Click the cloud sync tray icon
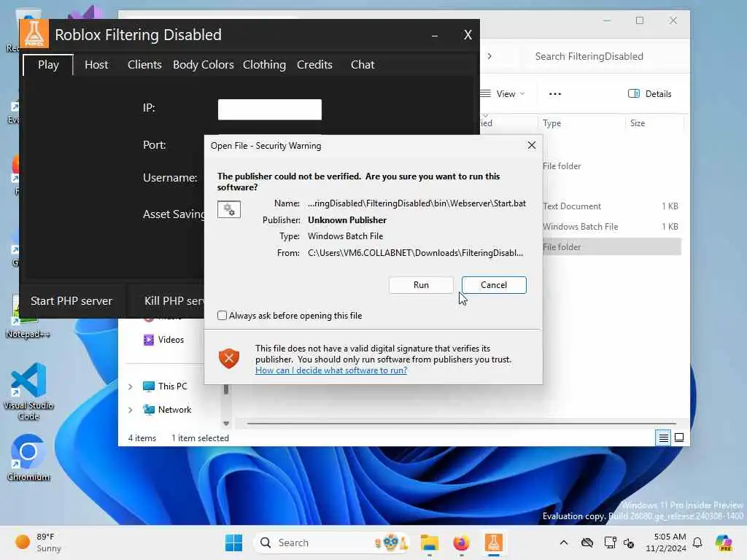The height and width of the screenshot is (560, 747). [587, 542]
